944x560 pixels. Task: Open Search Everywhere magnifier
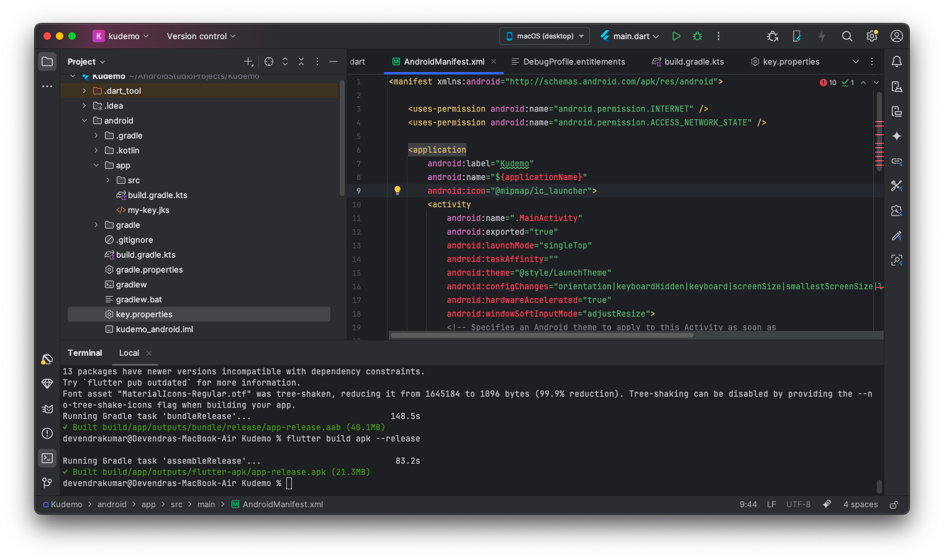(847, 36)
